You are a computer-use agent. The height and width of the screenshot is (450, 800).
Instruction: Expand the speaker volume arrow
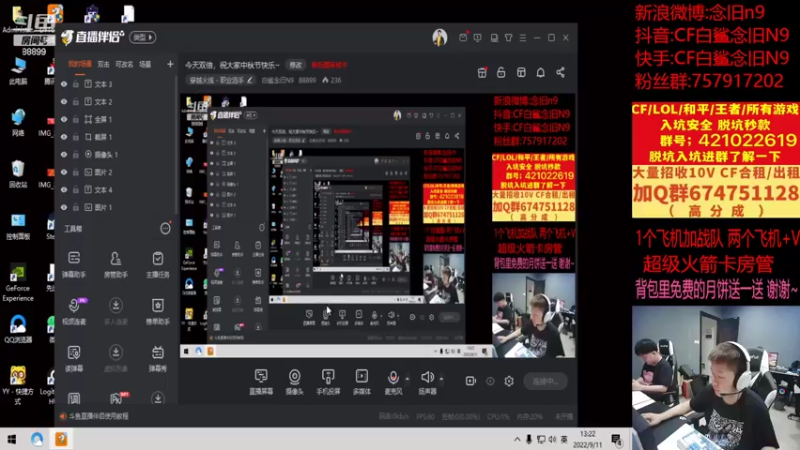tap(441, 379)
